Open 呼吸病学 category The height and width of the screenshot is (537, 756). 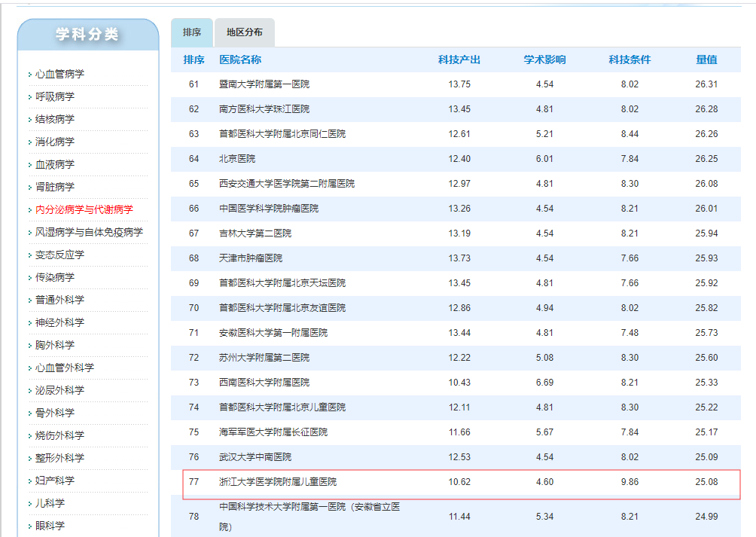(x=55, y=96)
